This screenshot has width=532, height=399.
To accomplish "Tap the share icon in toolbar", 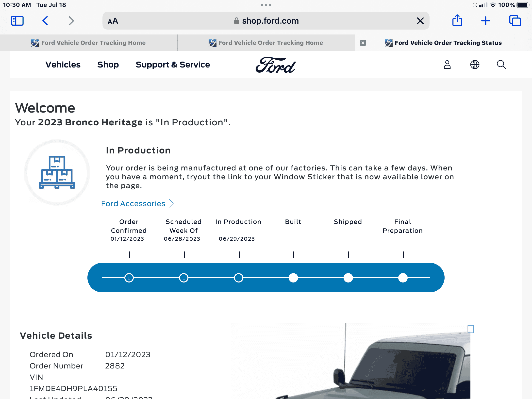I will [x=457, y=20].
